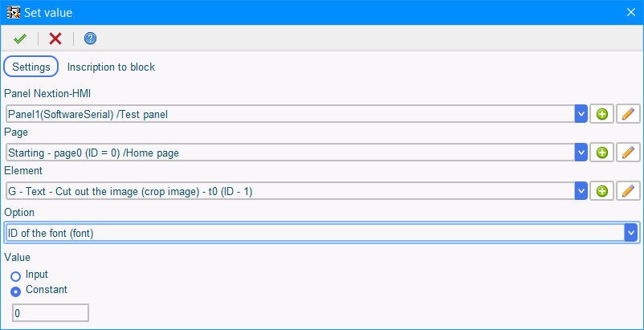644x330 pixels.
Task: Expand the Panel Nextion-HMI dropdown arrow
Action: coord(581,114)
